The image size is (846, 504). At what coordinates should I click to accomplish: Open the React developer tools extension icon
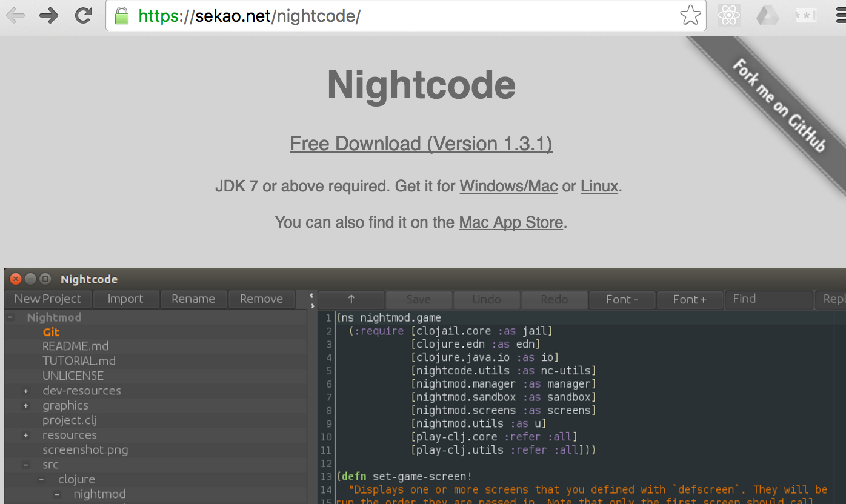click(x=729, y=16)
